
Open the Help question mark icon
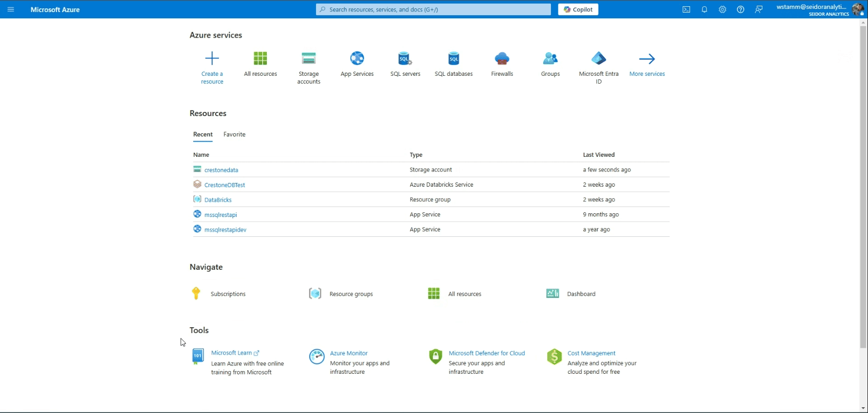point(740,9)
